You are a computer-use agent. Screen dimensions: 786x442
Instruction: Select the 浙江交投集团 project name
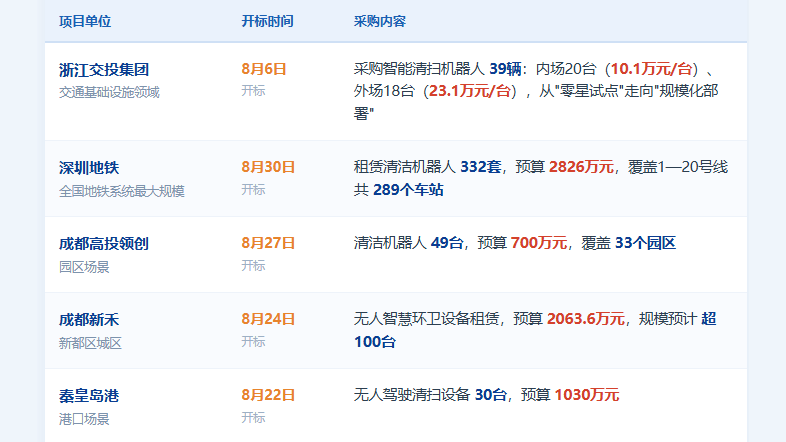(x=104, y=70)
